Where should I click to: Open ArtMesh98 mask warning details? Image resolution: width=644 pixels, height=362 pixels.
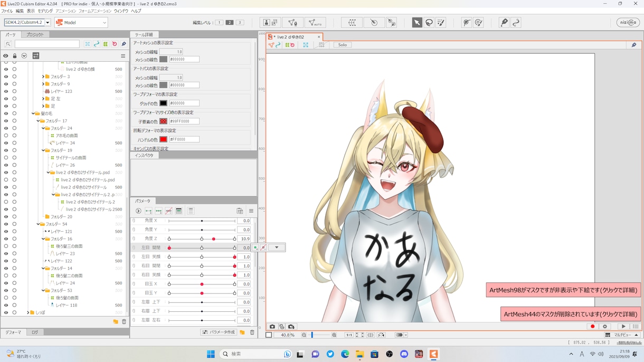563,290
